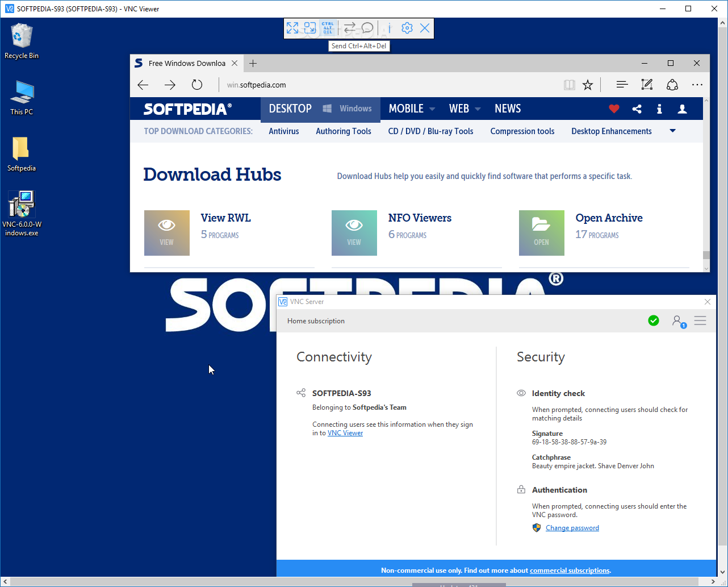Click Change password in VNC Server
The height and width of the screenshot is (587, 728).
pyautogui.click(x=572, y=528)
